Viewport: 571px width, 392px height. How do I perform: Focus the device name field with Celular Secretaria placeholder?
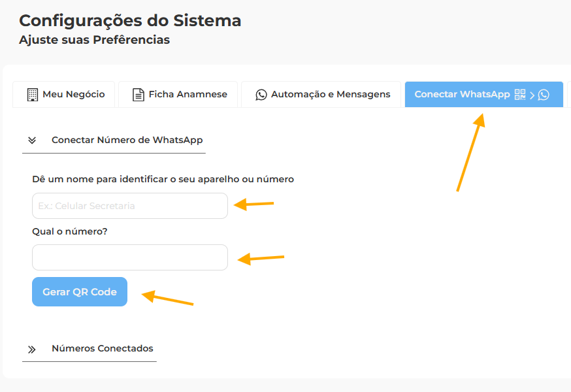(x=129, y=206)
